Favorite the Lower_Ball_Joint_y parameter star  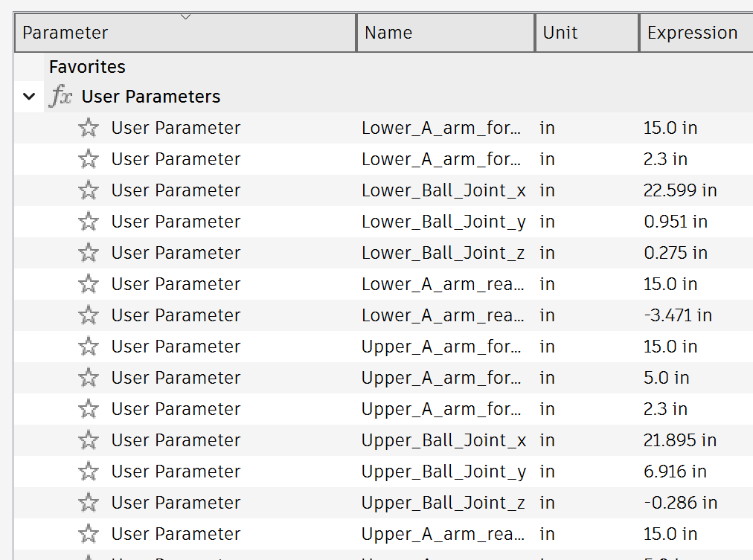pyautogui.click(x=89, y=222)
